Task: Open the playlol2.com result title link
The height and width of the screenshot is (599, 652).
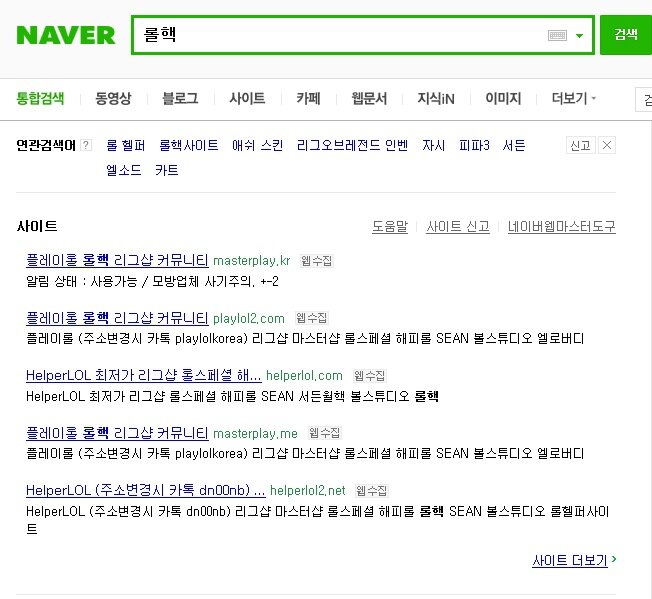Action: click(117, 318)
